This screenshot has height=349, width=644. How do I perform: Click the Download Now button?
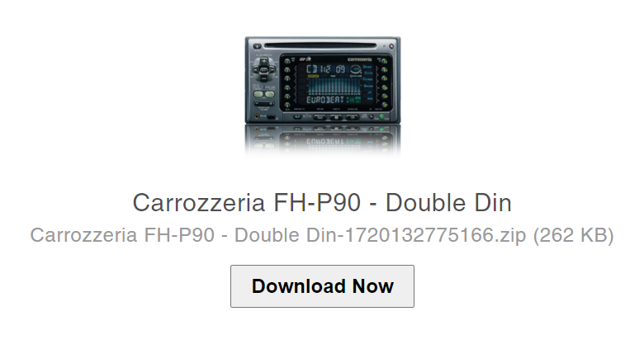coord(322,286)
